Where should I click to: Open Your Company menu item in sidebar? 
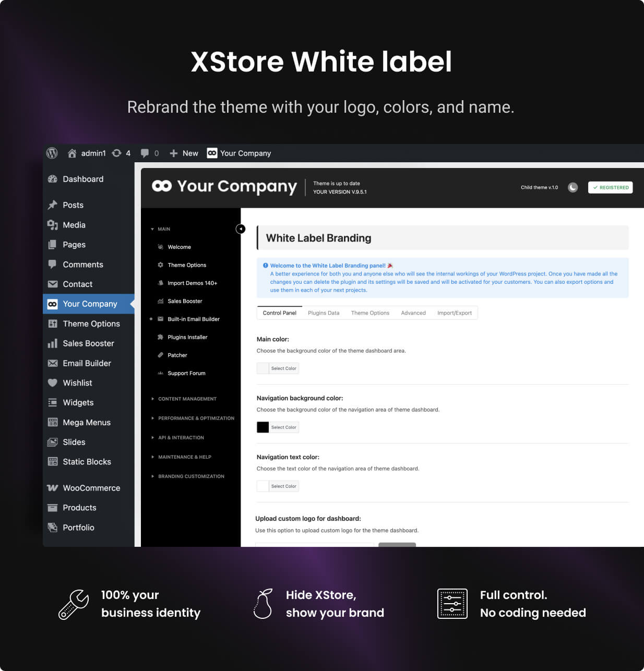point(89,304)
